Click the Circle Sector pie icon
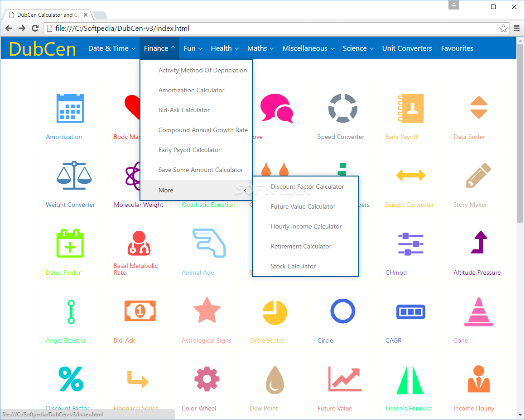The width and height of the screenshot is (525, 420). click(275, 313)
